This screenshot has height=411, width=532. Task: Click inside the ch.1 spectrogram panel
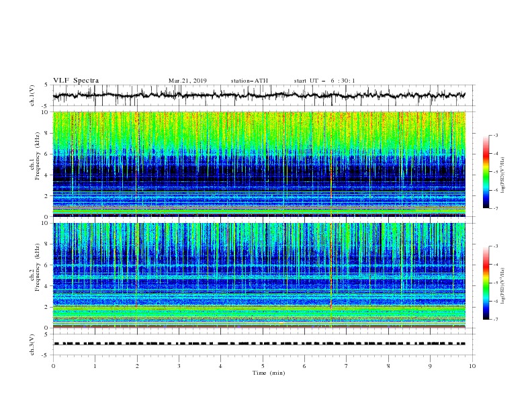pyautogui.click(x=259, y=164)
